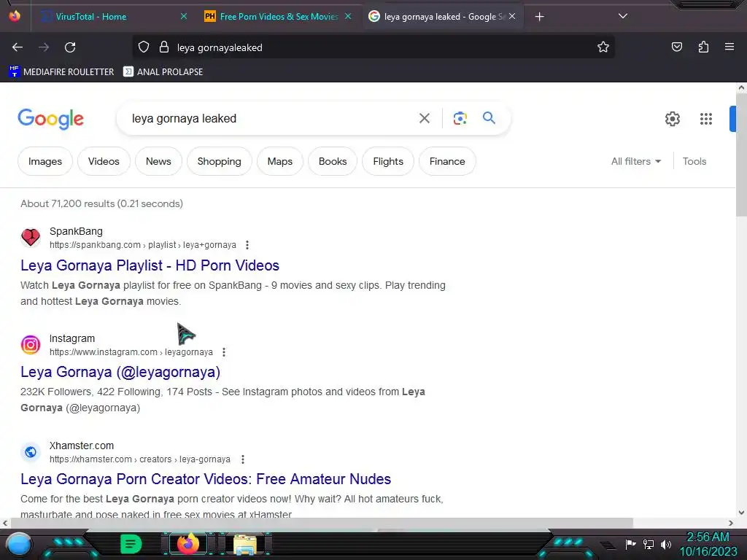Search by image using the camera lens icon
This screenshot has width=747, height=560.
(460, 118)
